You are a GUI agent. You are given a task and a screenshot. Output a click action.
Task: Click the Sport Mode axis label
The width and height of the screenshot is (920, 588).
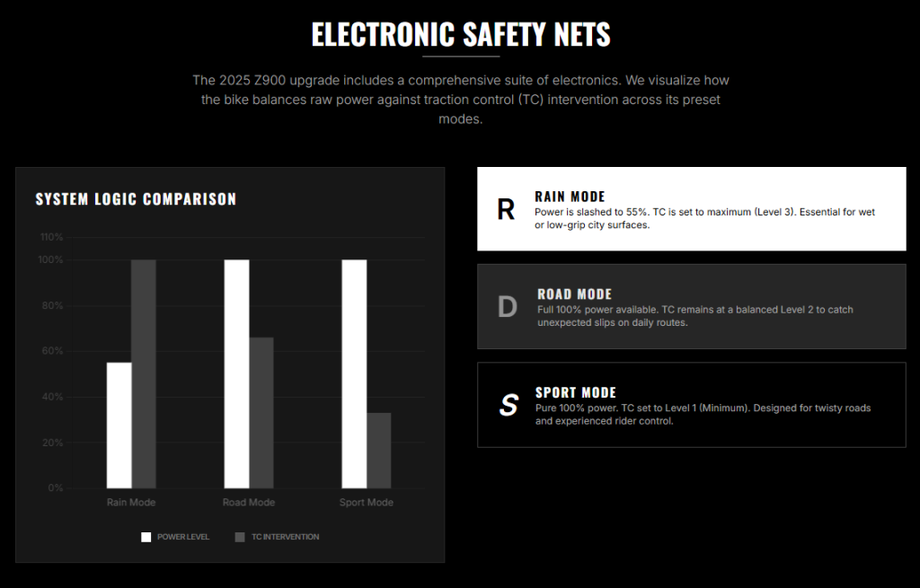(367, 503)
